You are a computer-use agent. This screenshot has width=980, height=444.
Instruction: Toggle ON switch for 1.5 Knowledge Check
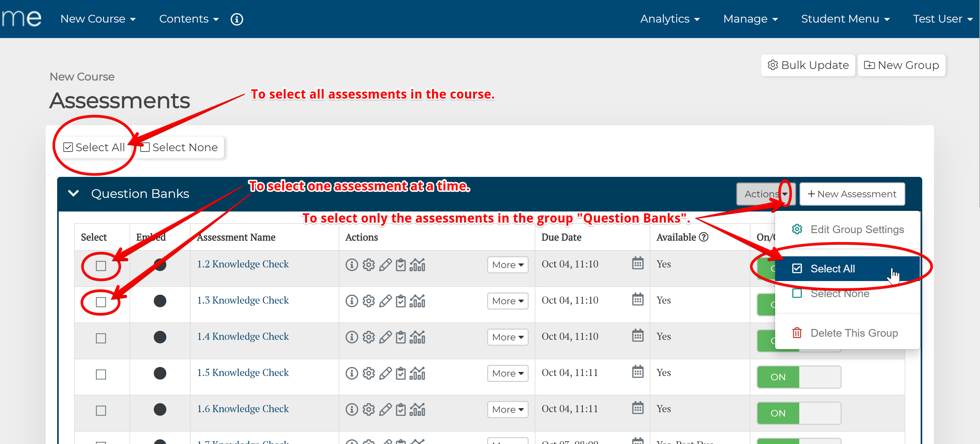click(799, 377)
